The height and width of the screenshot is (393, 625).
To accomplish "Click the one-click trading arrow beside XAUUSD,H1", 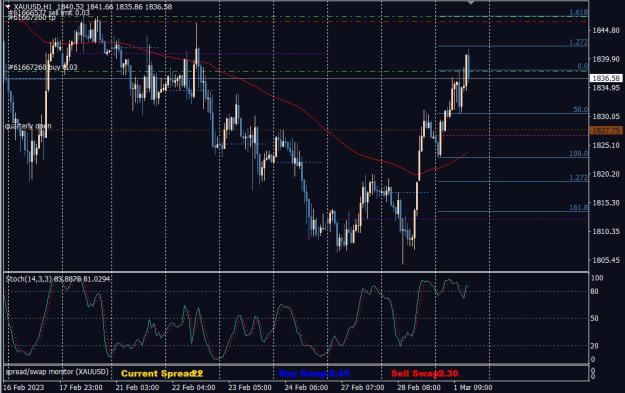I will pos(8,6).
